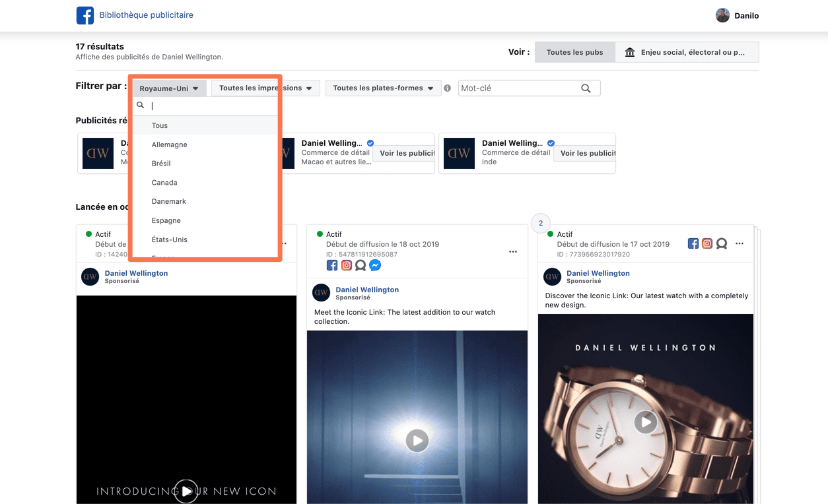Click Daniel Wellington avatar in first ad
828x504 pixels.
(x=90, y=276)
